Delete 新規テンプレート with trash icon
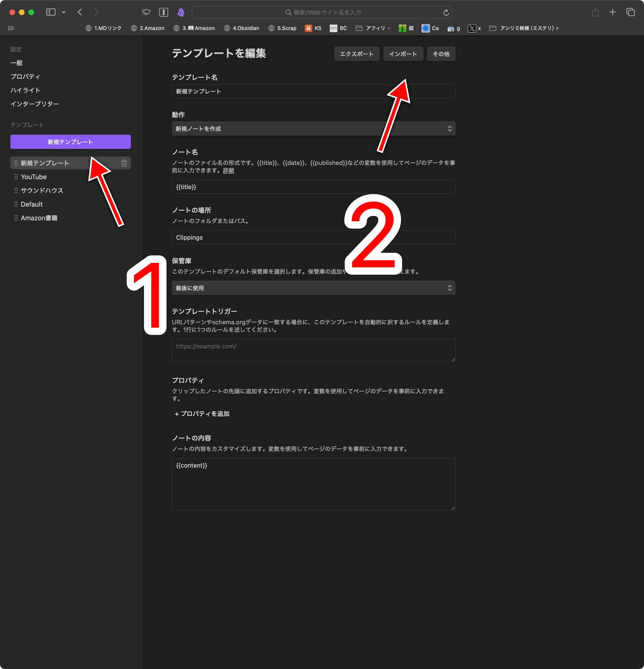 124,163
